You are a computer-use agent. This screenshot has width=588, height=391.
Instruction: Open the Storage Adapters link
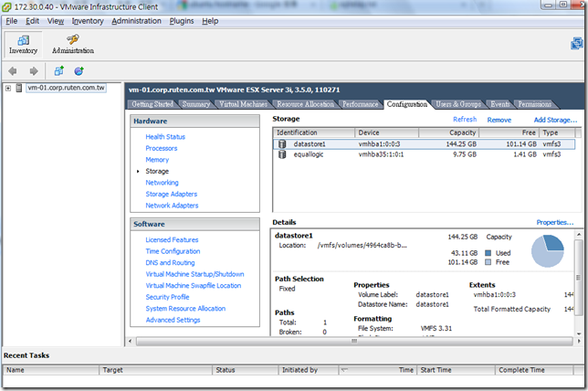click(x=172, y=194)
